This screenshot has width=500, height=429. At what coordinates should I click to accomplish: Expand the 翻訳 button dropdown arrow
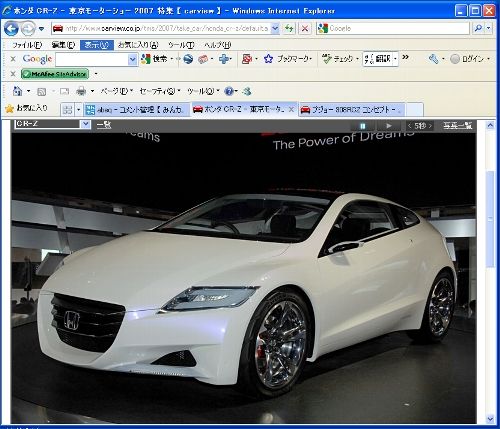tap(395, 59)
